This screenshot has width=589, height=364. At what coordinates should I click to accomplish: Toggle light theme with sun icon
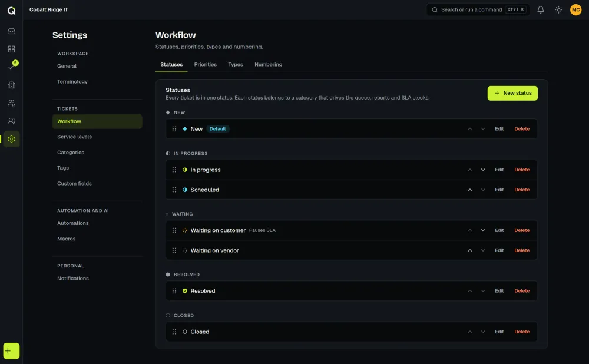558,10
